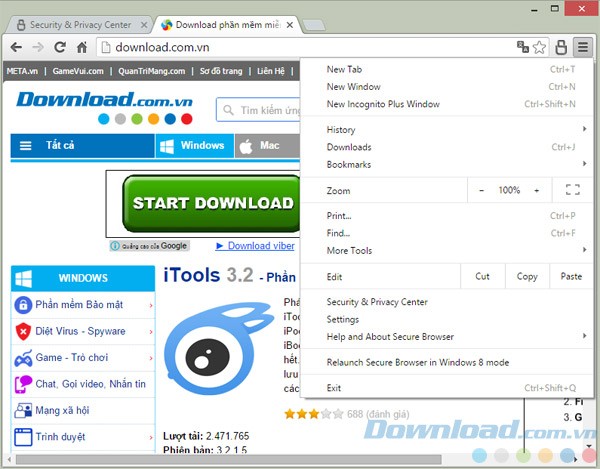Click the Download.com.vn site logo
600x469 pixels.
[x=104, y=107]
